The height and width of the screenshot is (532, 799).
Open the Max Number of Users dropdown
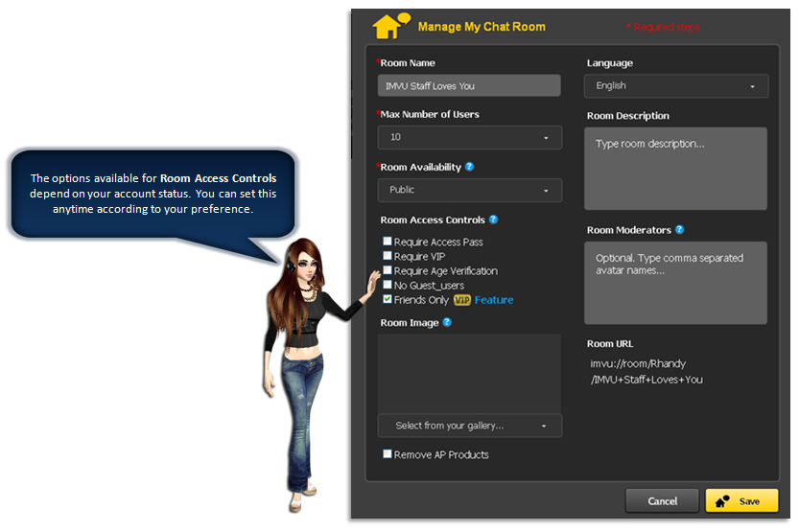pyautogui.click(x=469, y=138)
